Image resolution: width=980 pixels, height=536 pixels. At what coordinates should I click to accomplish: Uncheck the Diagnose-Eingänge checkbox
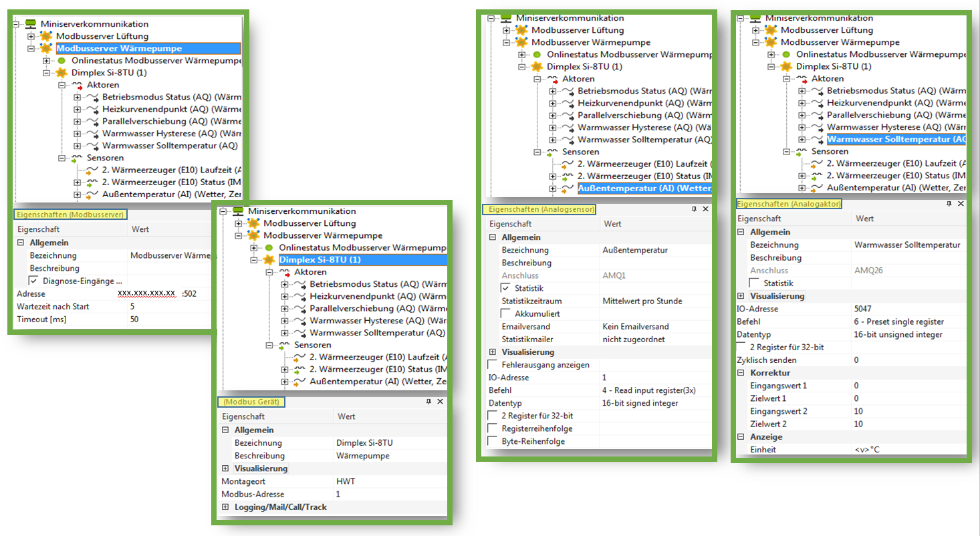coord(33,281)
